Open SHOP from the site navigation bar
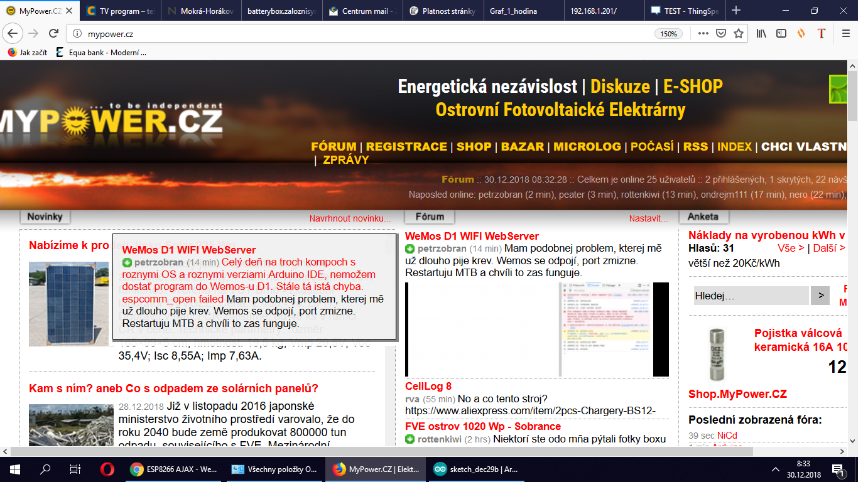The image size is (868, 482). coord(474,147)
